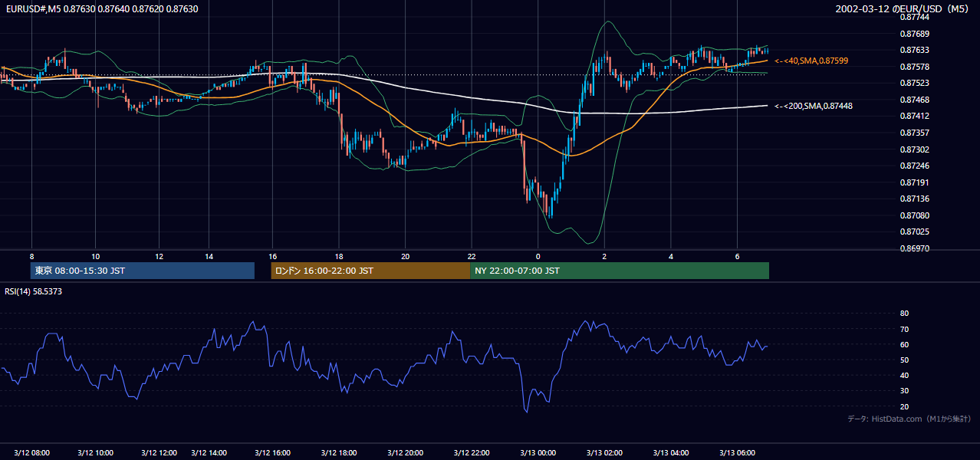
Task: Click RSI axis level 70
Action: click(x=904, y=329)
